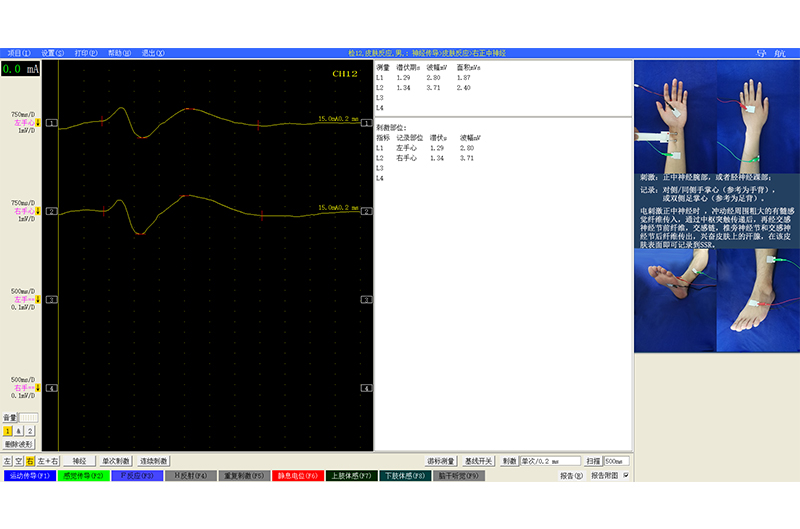This screenshot has width=800, height=529.
Task: Click the 单次刺激 button
Action: [x=116, y=461]
